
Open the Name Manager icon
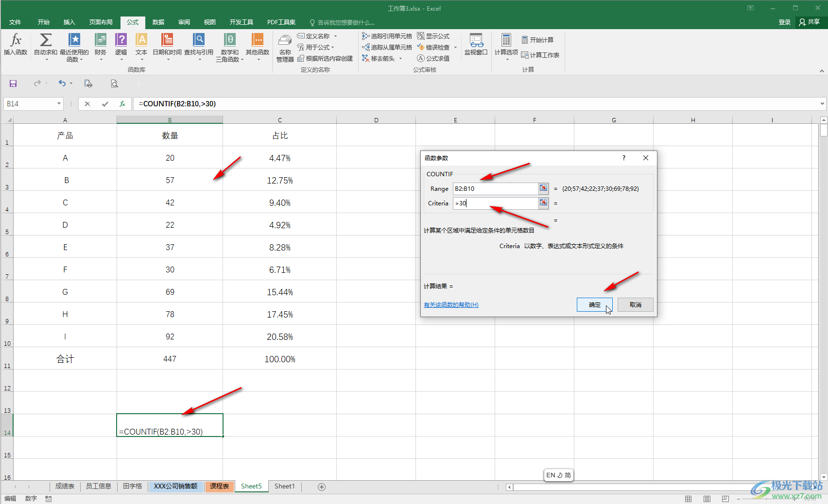285,41
